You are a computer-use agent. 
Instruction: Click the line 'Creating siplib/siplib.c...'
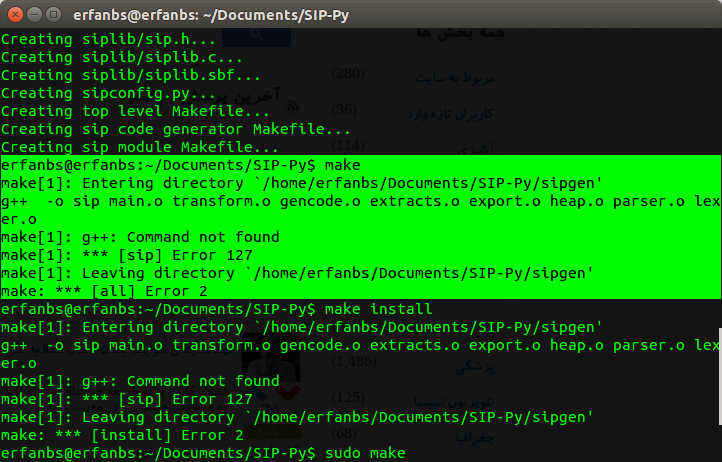coord(122,57)
